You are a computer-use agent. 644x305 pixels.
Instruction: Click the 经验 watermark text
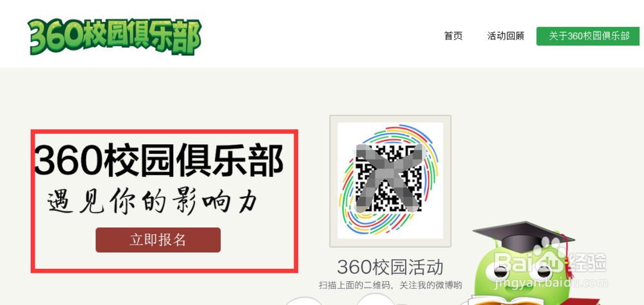pyautogui.click(x=588, y=263)
